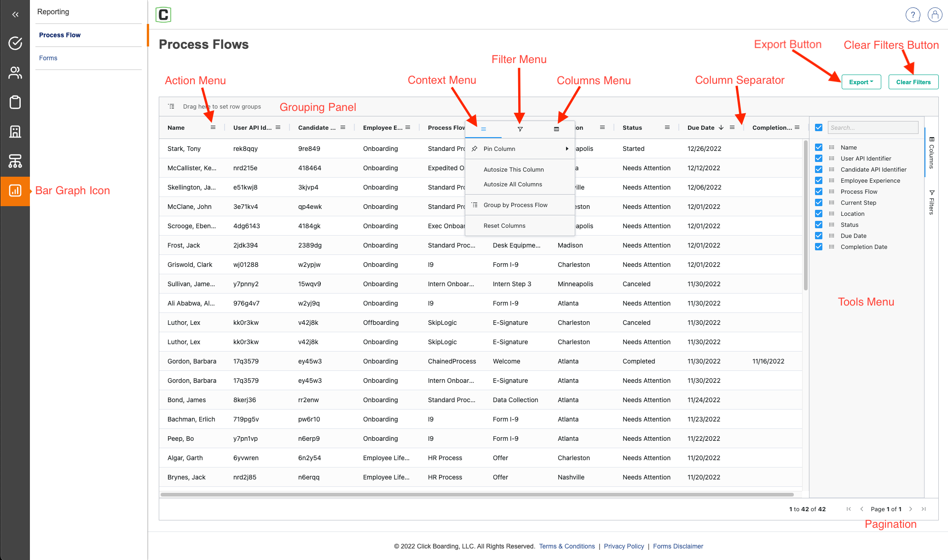Select the bar graph reporting icon

[x=15, y=191]
